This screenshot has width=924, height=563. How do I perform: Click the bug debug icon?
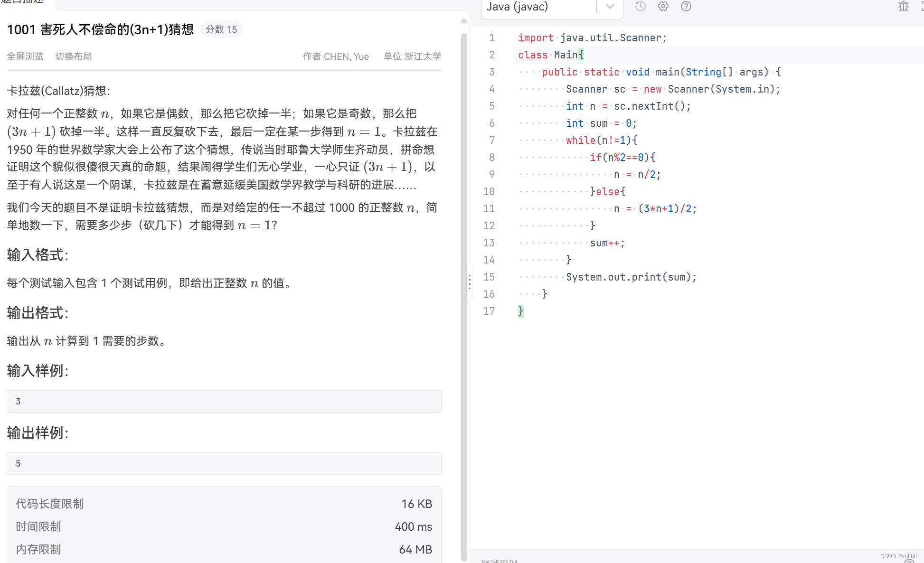point(903,7)
